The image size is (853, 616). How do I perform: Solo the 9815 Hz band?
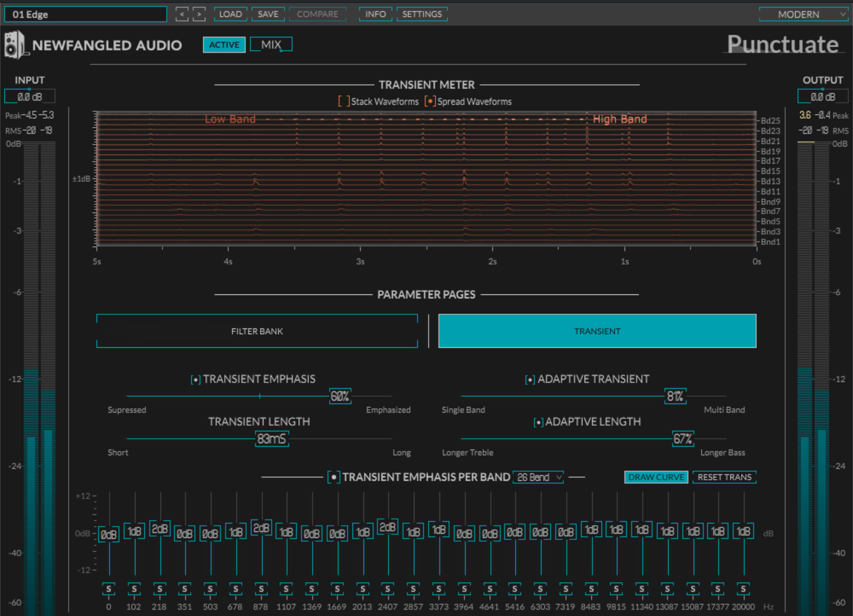(x=616, y=589)
